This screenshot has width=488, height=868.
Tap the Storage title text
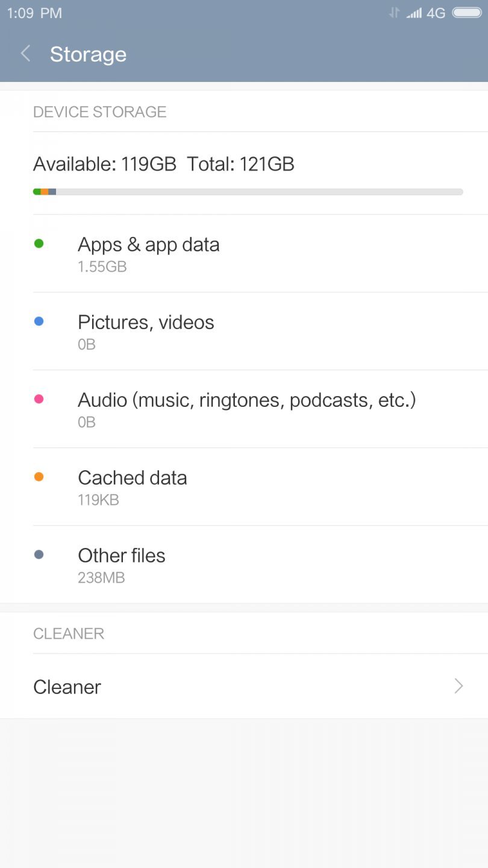pos(88,54)
